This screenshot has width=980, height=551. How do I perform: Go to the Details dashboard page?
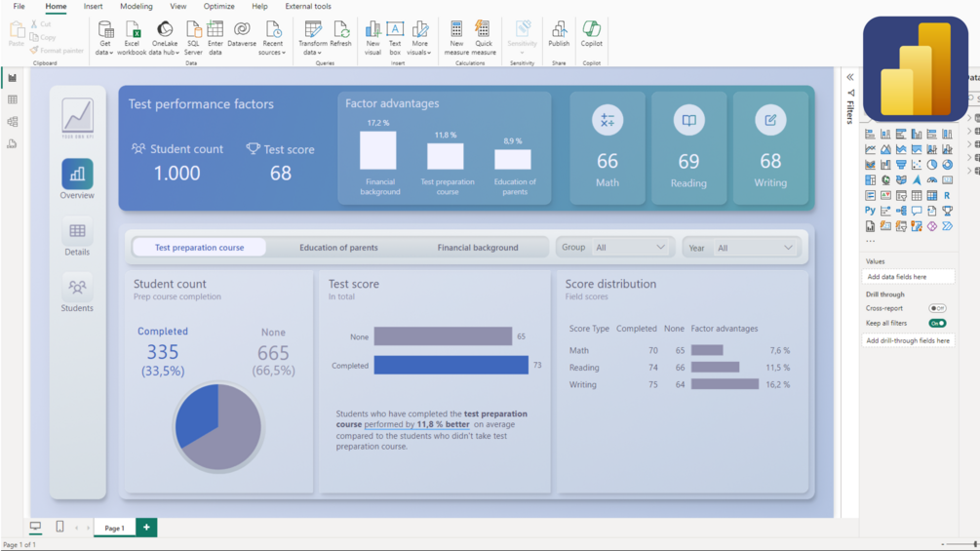pyautogui.click(x=77, y=236)
